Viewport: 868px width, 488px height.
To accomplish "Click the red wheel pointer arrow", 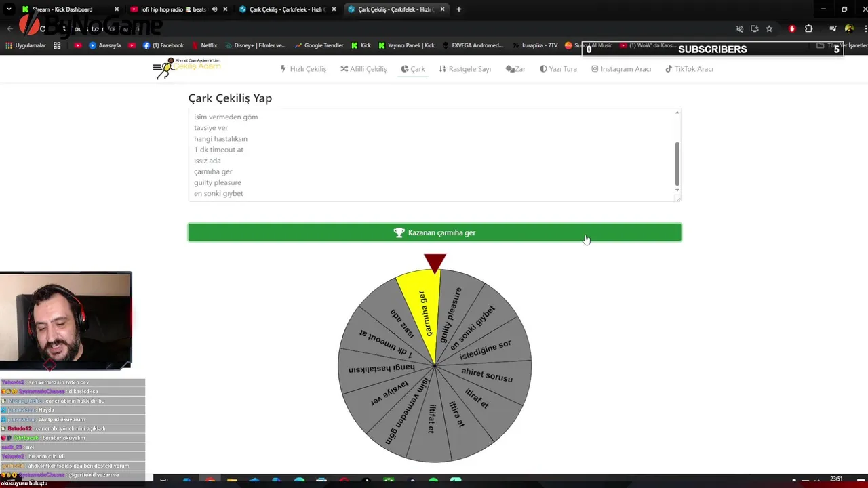I will (435, 263).
